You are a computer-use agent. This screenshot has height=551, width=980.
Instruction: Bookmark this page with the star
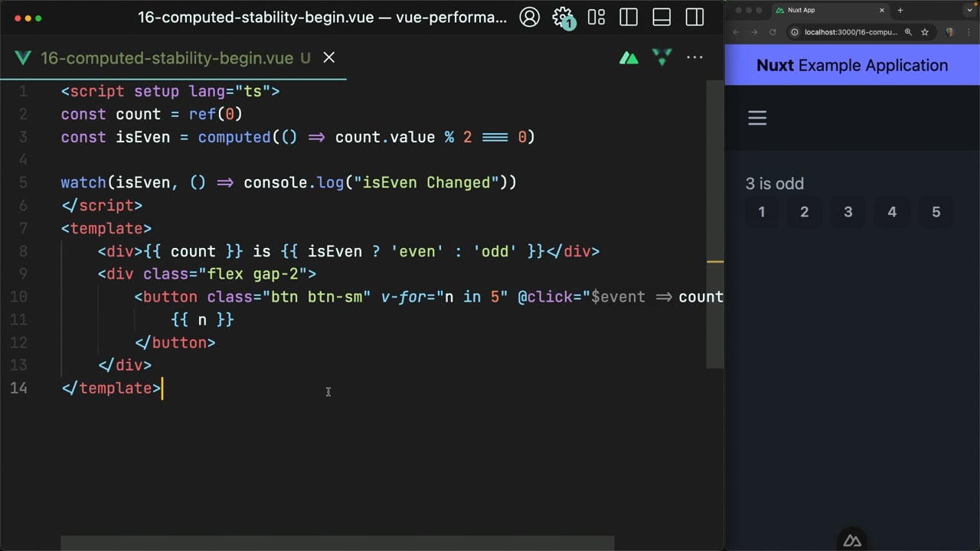tap(925, 32)
